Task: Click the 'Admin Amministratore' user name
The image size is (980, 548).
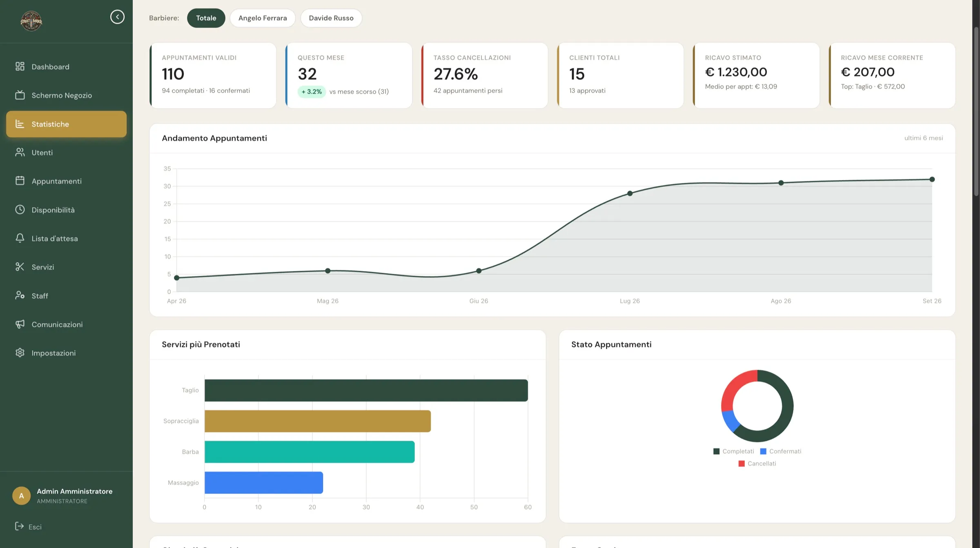Action: (x=75, y=491)
